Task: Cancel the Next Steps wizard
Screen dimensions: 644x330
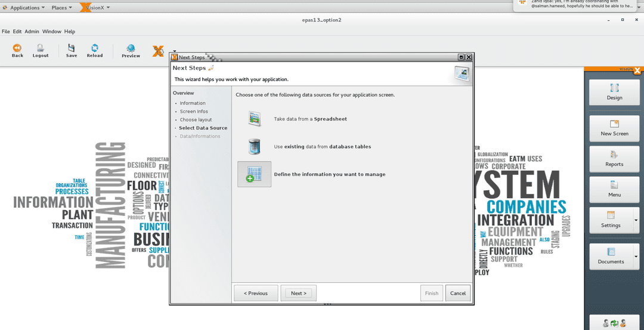Action: coord(458,293)
